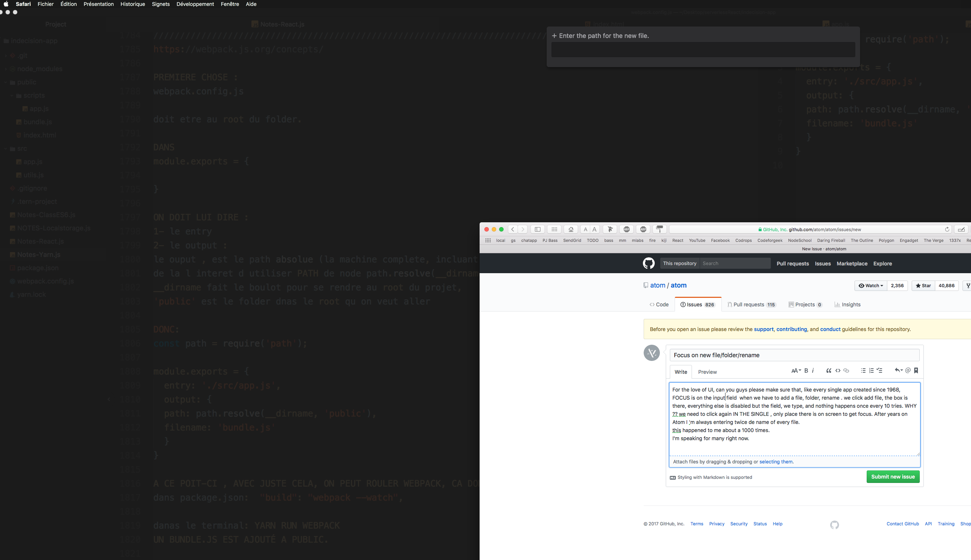Expand the .git folder in Atom tree

pyautogui.click(x=6, y=56)
